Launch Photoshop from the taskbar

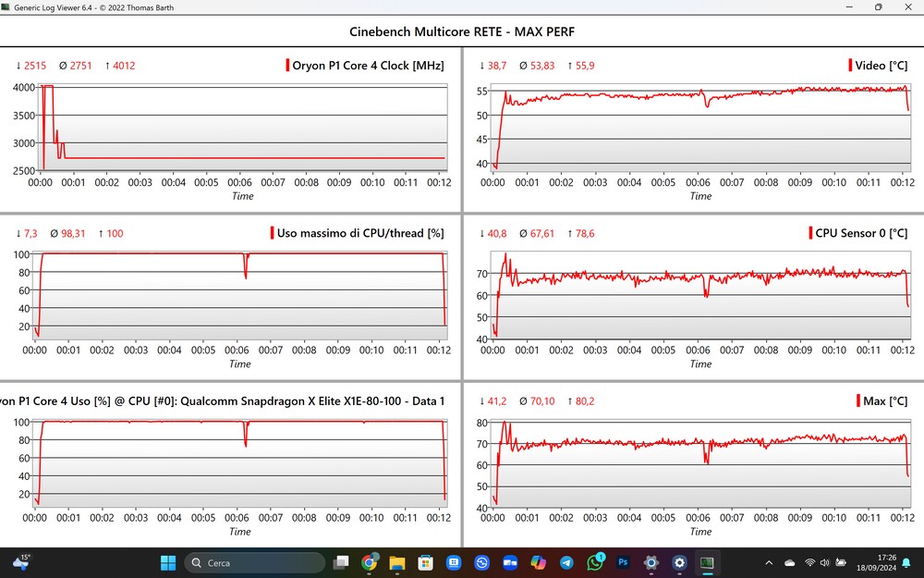tap(623, 562)
